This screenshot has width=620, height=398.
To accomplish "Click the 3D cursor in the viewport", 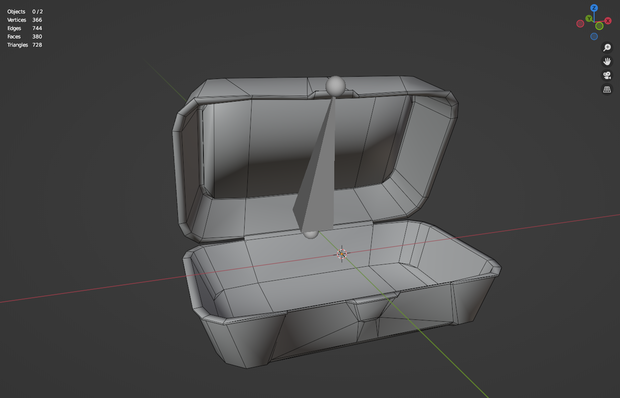I will click(342, 254).
